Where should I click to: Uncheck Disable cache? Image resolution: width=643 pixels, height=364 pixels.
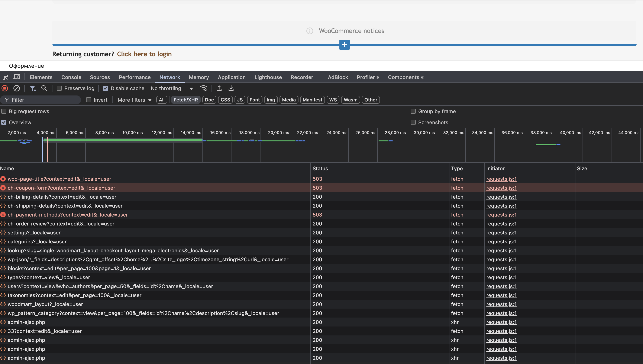tap(106, 88)
